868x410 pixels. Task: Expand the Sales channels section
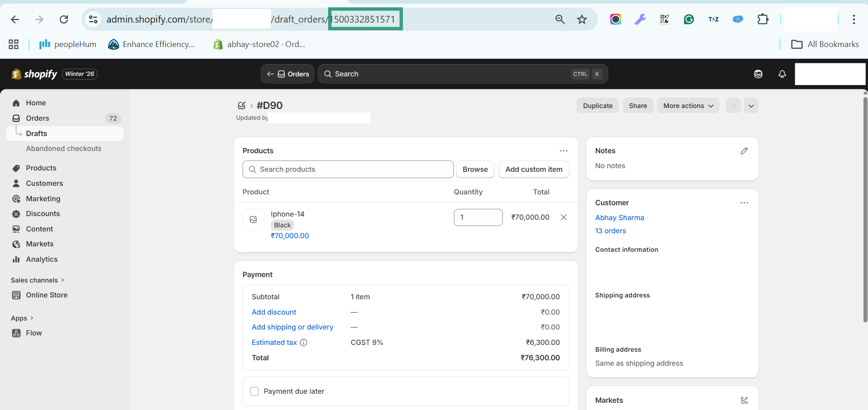38,280
